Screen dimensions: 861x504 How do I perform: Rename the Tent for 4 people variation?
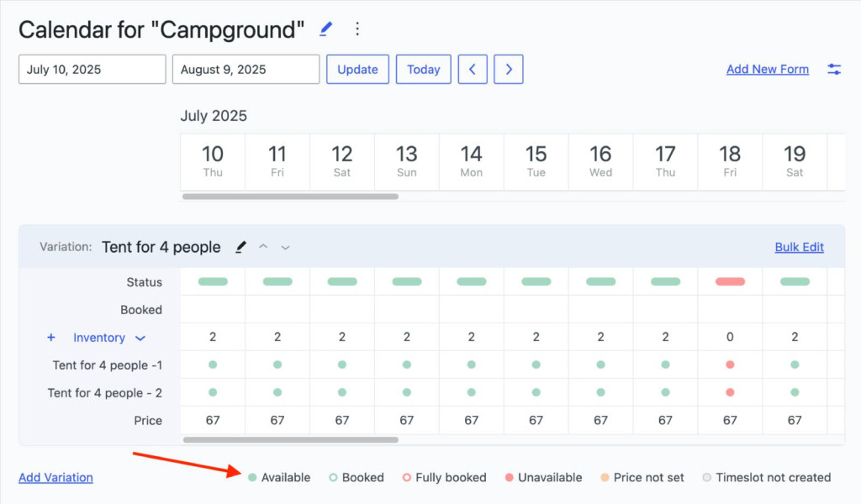click(x=240, y=246)
